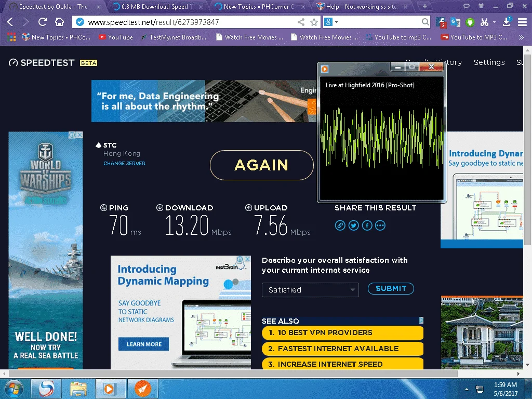Click CHANGE SERVER link
This screenshot has height=399, width=532.
click(125, 163)
